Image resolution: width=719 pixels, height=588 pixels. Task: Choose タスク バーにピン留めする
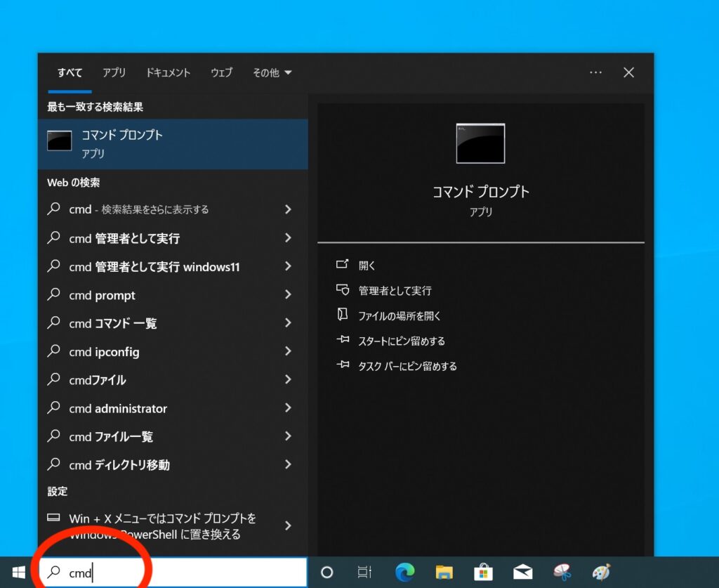pyautogui.click(x=407, y=366)
